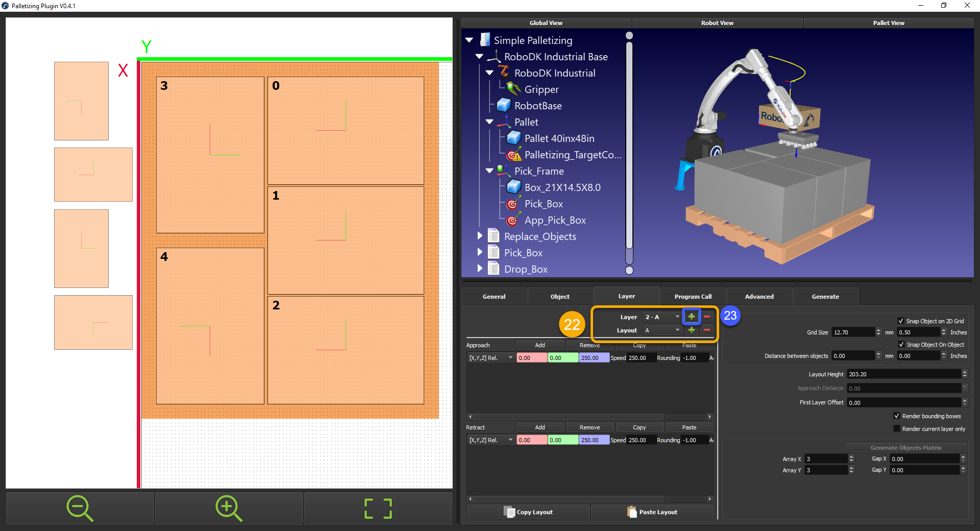980x531 pixels.
Task: Select the Gripper icon in the project tree
Action: 512,89
